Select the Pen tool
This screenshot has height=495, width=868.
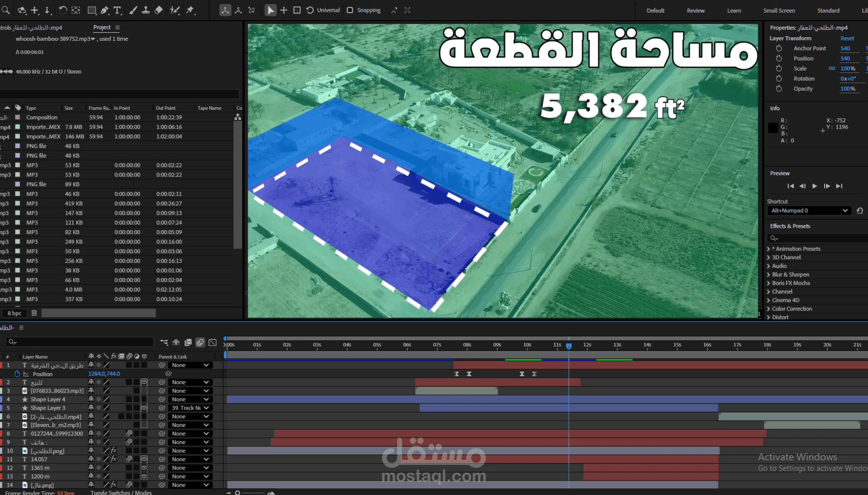pos(105,10)
